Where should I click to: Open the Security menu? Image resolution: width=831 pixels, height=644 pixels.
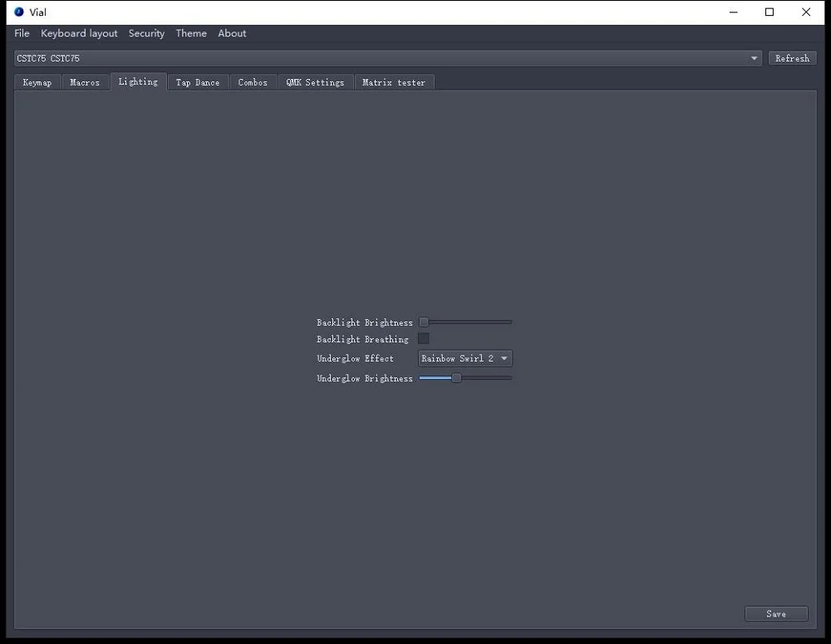tap(146, 33)
